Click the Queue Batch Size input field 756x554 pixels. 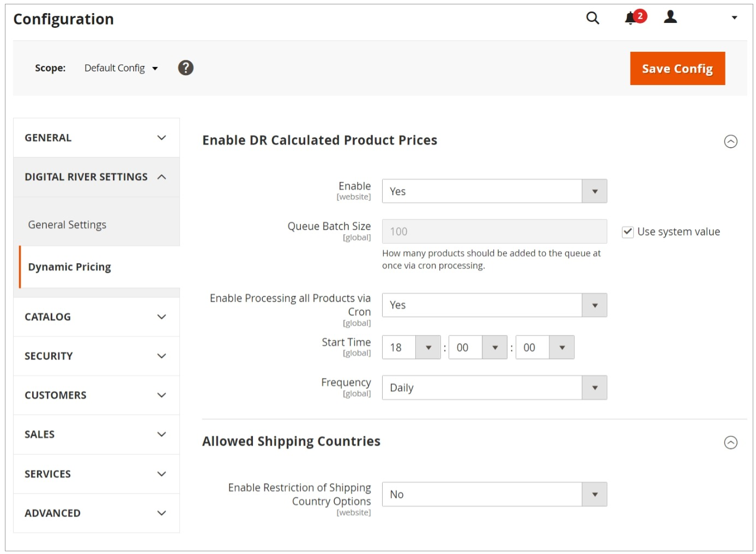tap(494, 232)
